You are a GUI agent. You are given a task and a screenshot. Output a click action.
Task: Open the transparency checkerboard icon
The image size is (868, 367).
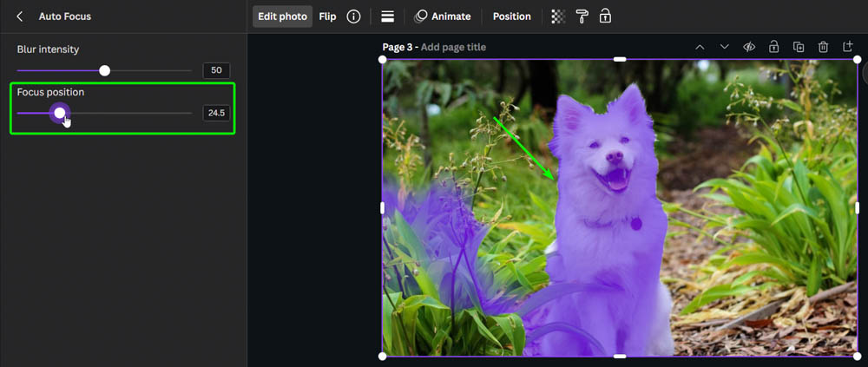click(x=558, y=16)
